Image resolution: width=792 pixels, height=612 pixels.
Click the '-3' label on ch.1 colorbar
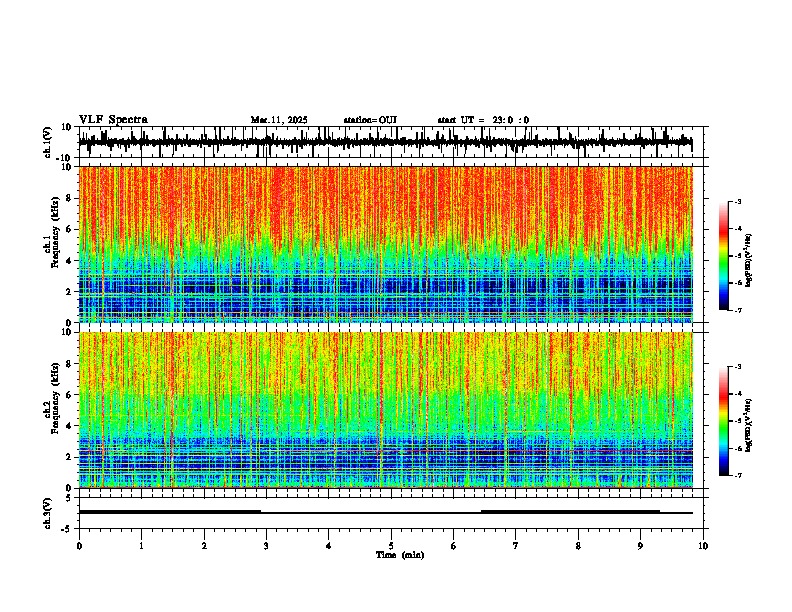pos(737,201)
